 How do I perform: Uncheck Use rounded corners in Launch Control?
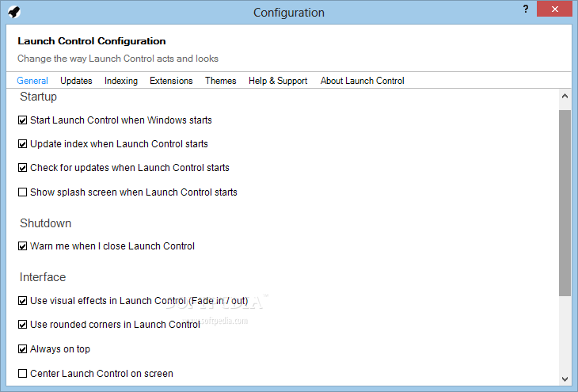(x=22, y=325)
